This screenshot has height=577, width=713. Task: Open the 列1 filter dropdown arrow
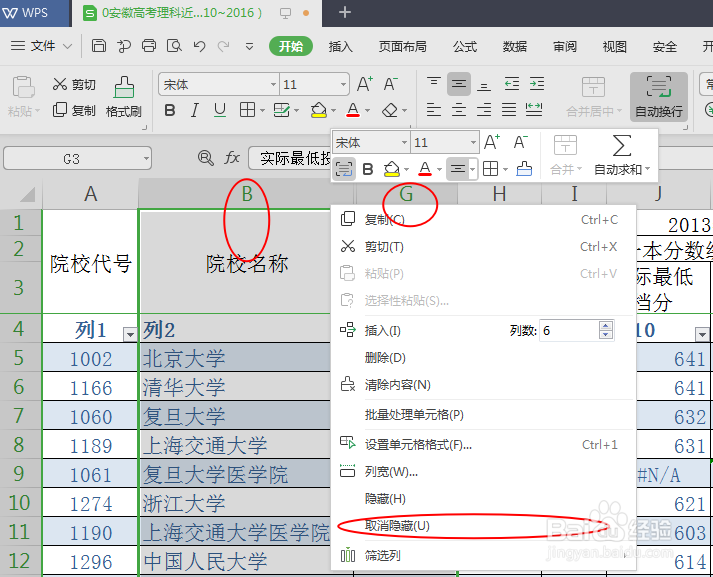(130, 335)
